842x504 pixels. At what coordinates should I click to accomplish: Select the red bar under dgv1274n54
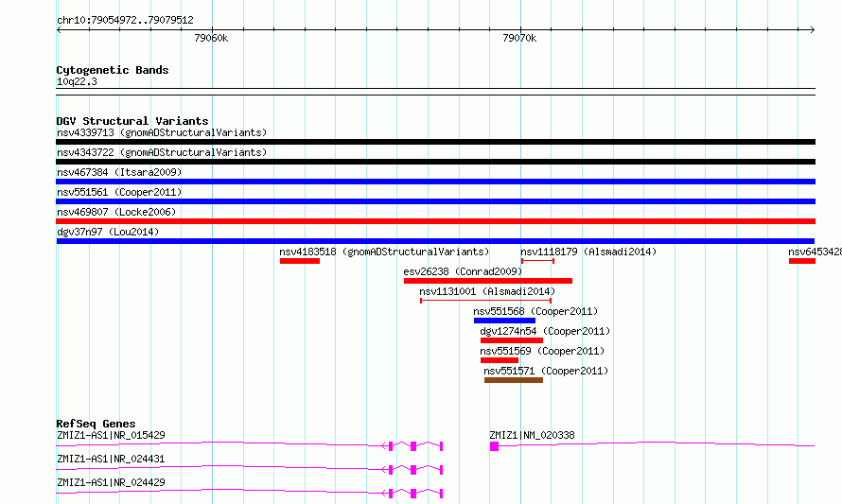[x=512, y=340]
